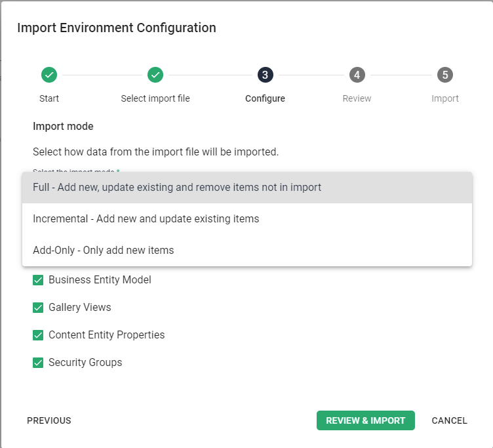Click the step 3 number circle
The image size is (493, 448).
265,75
